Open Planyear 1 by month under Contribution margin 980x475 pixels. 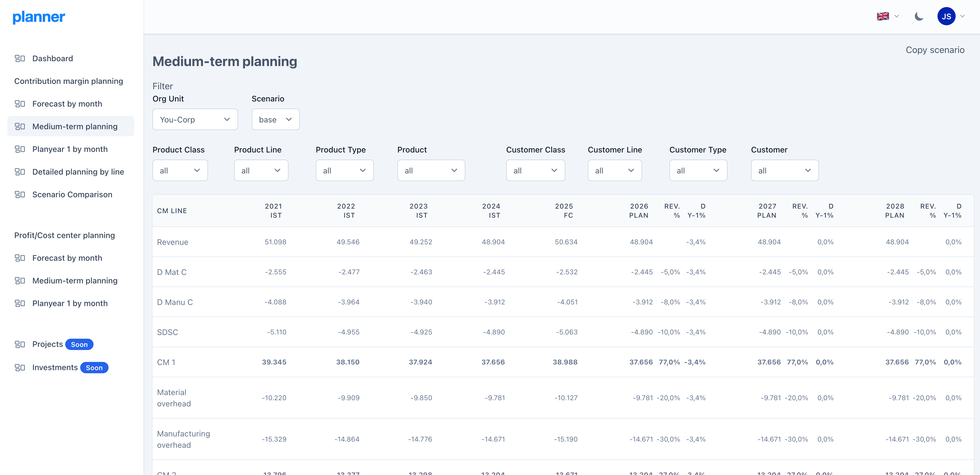pos(70,149)
